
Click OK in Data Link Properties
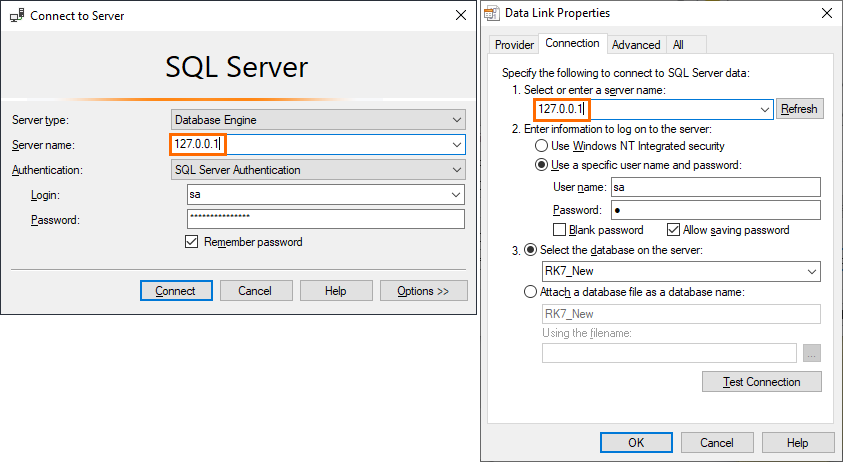tap(636, 443)
